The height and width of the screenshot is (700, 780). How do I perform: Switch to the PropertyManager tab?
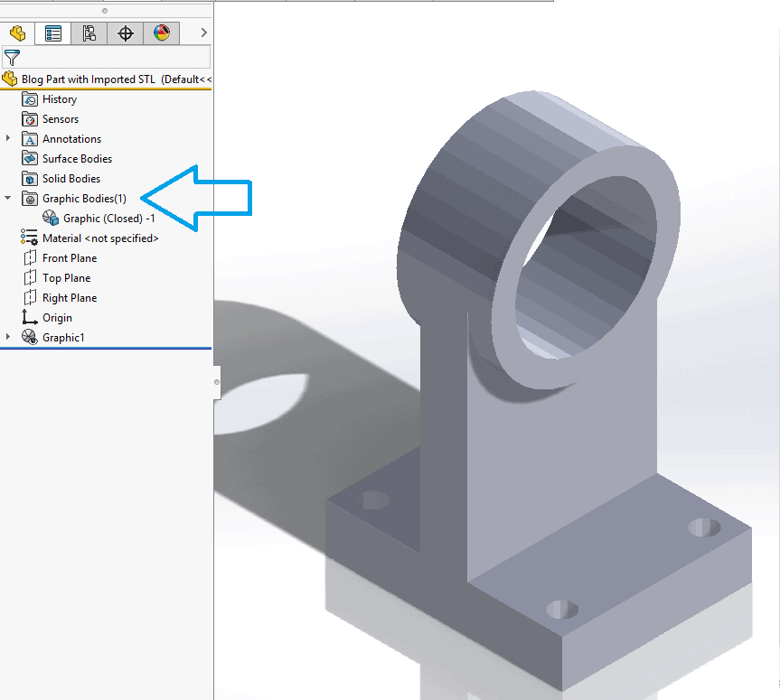tap(53, 33)
